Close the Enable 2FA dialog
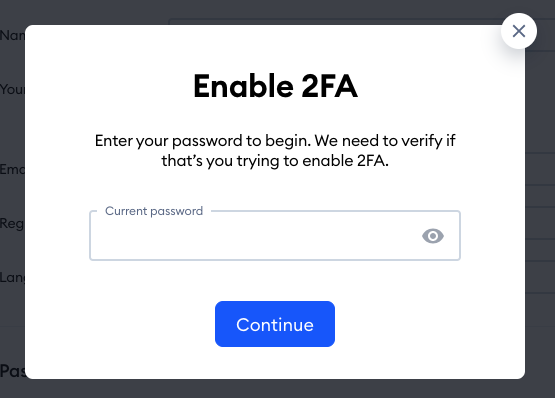This screenshot has width=555, height=398. point(519,31)
